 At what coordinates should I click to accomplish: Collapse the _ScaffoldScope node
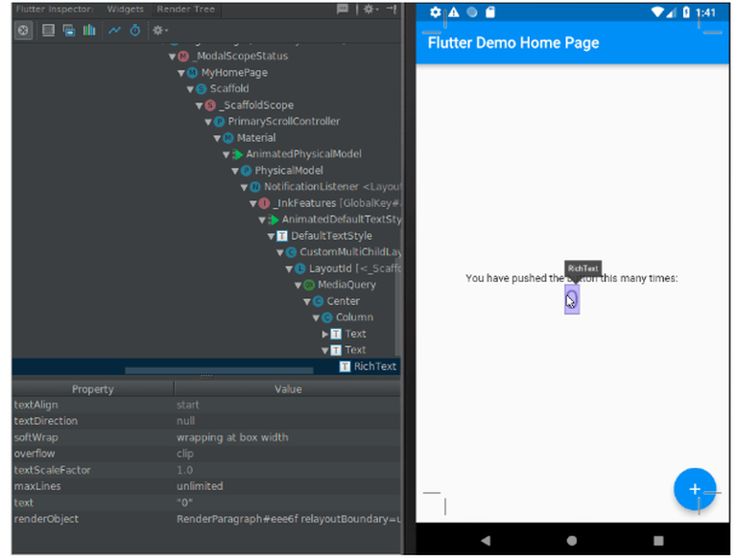coord(199,105)
